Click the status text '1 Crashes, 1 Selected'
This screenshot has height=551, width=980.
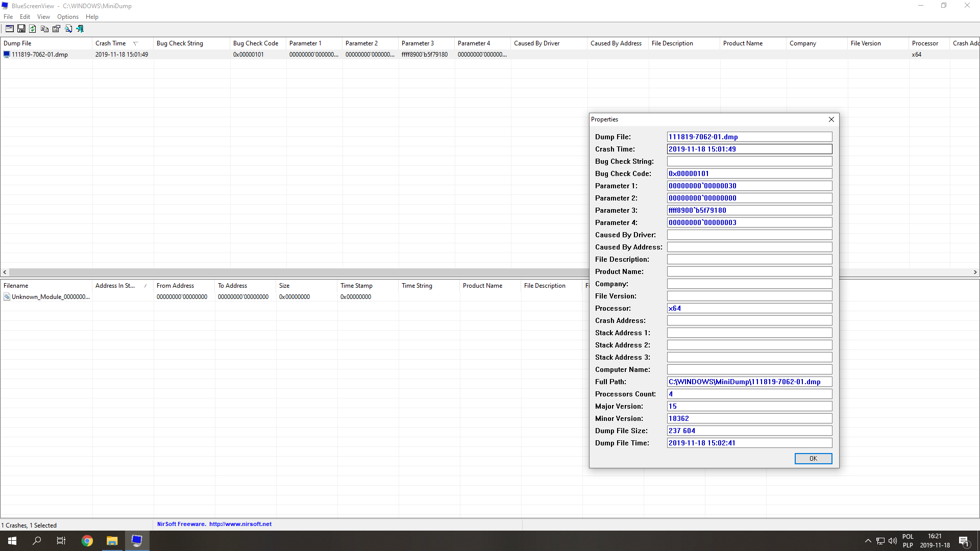(29, 525)
